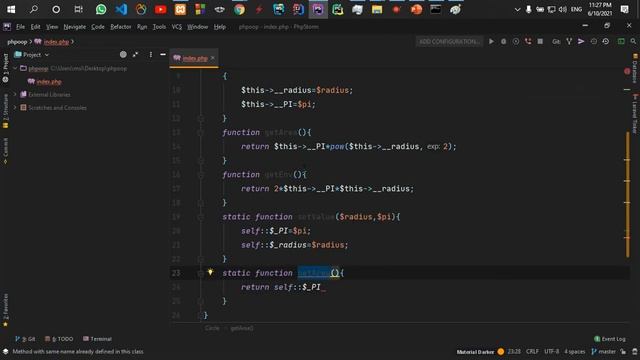
Task: Open the Refactor menu
Action: [x=121, y=27]
